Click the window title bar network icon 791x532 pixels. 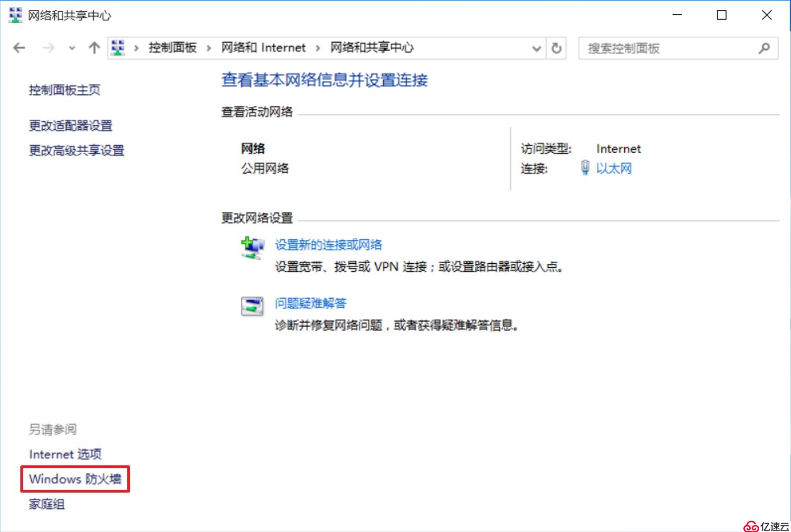15,15
